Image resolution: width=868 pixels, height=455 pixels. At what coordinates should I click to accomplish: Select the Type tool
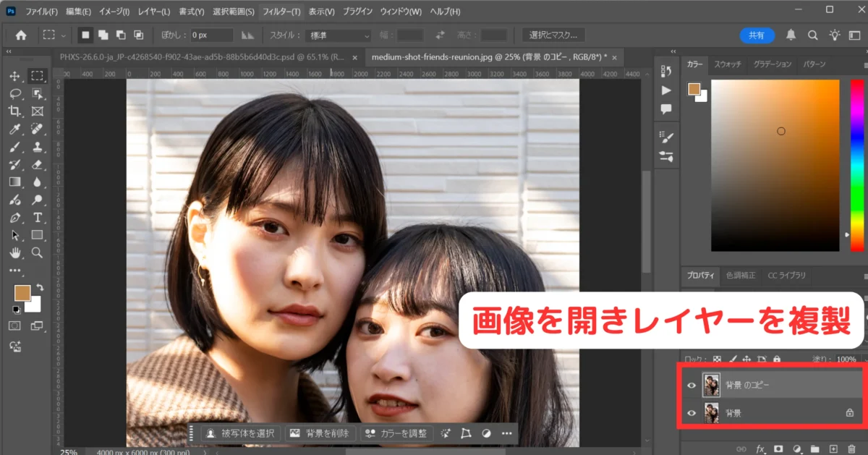(x=36, y=217)
